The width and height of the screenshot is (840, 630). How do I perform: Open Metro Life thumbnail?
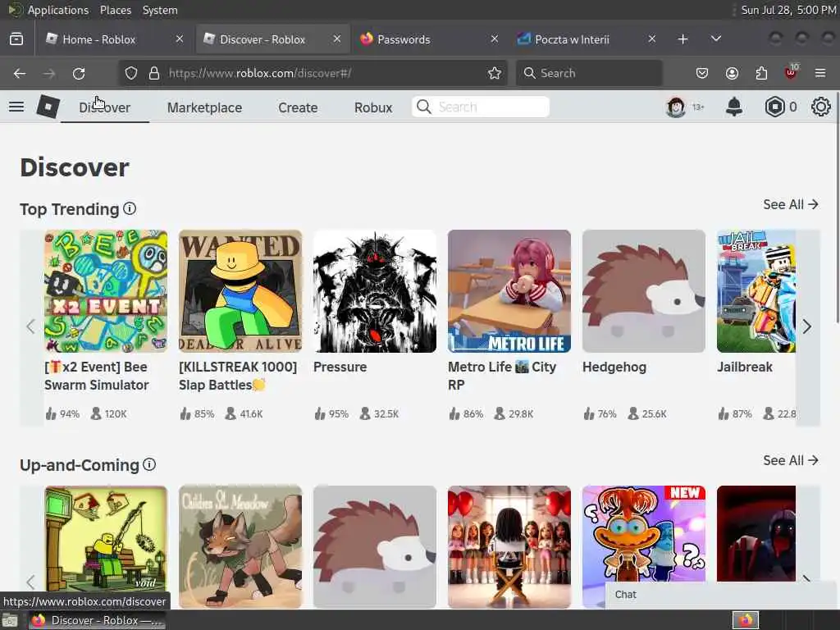(509, 291)
